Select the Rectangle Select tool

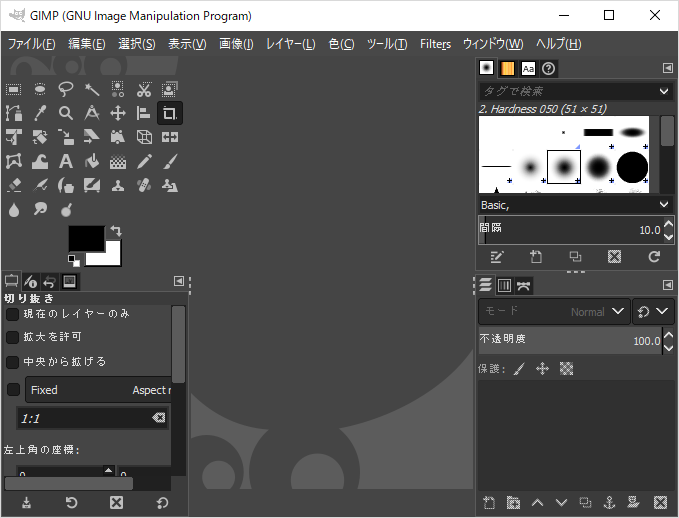click(13, 90)
